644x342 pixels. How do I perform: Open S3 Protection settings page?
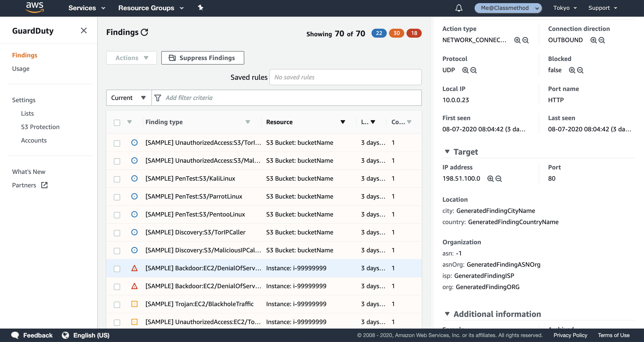pyautogui.click(x=40, y=127)
